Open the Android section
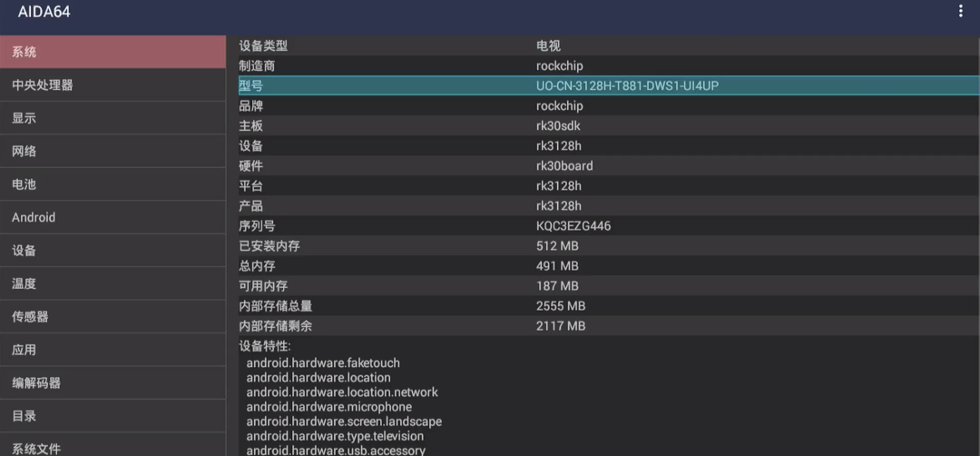This screenshot has height=456, width=980. pos(113,218)
